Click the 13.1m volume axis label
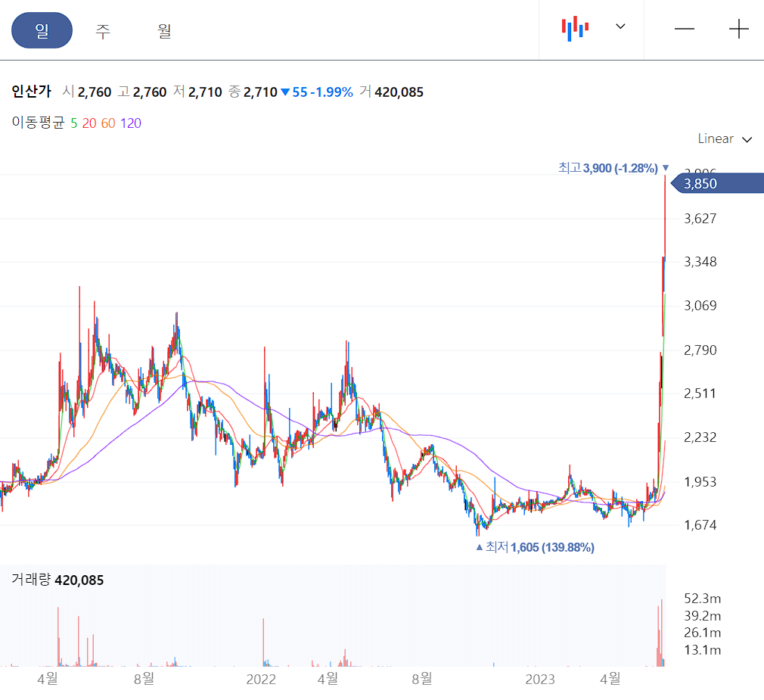 (702, 650)
